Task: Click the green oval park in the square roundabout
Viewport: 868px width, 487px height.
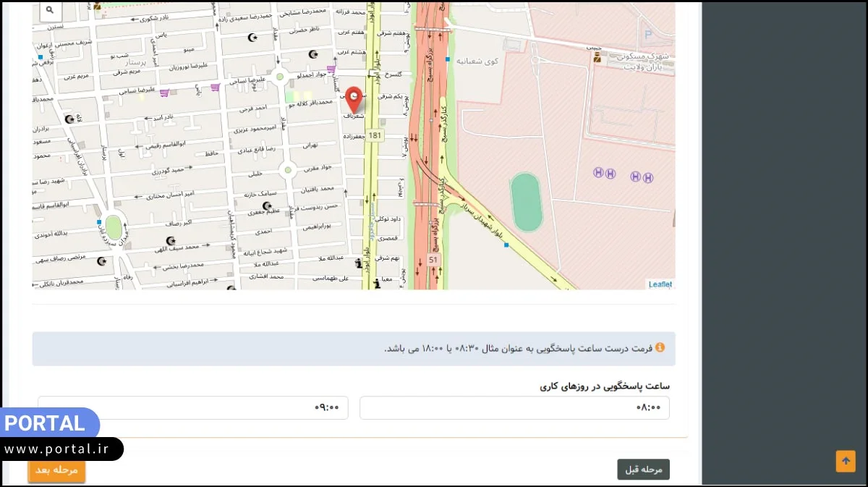Action: [x=114, y=226]
